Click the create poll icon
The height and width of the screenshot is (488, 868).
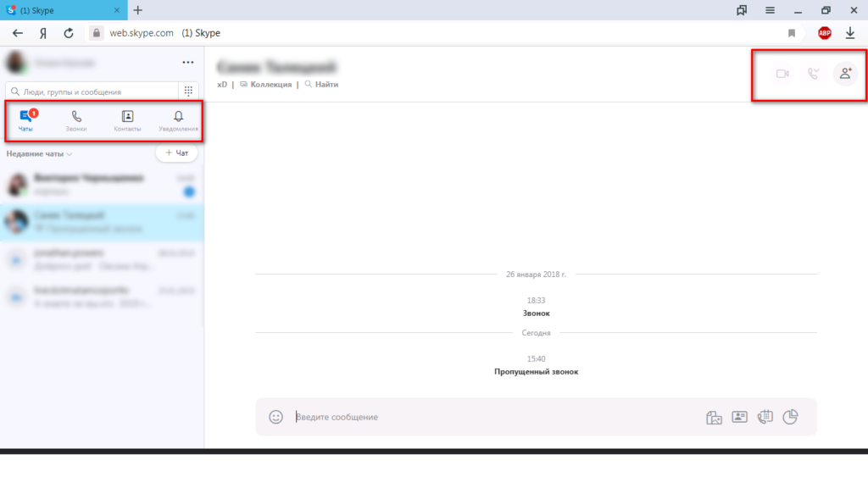pyautogui.click(x=791, y=417)
